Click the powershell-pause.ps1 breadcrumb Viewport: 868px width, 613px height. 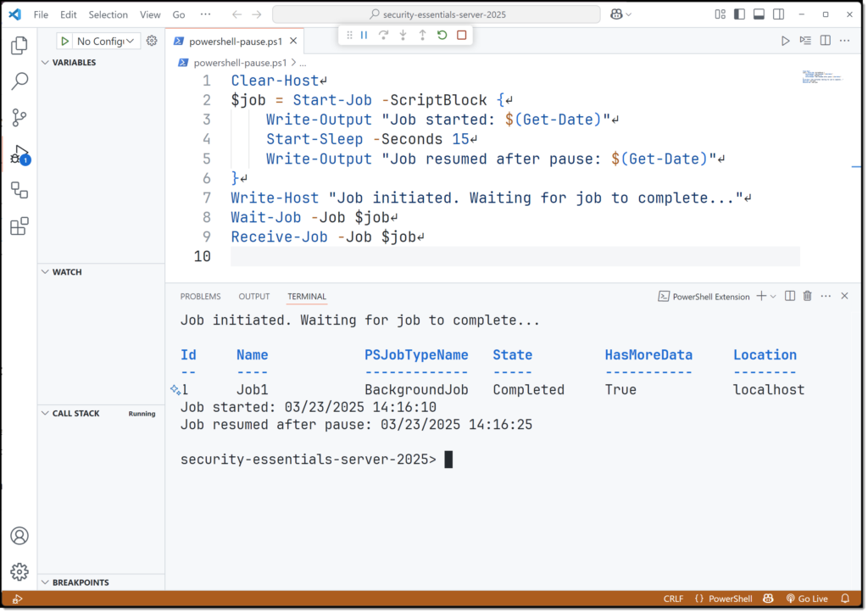(240, 63)
